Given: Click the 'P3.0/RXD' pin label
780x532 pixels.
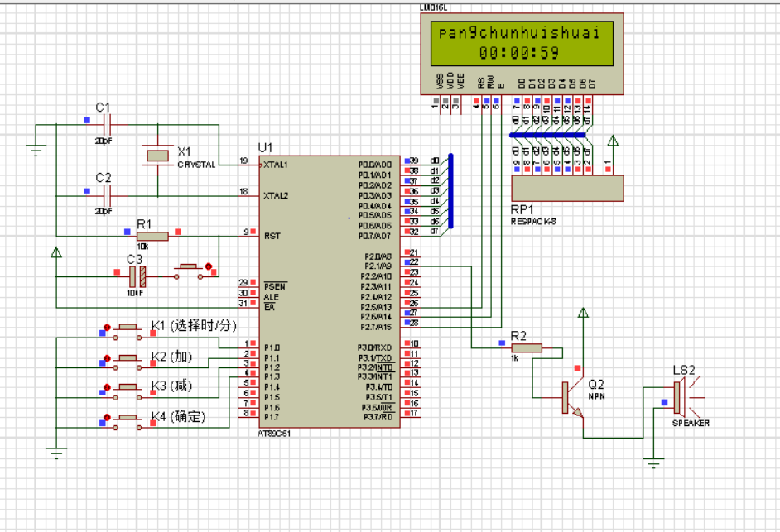Looking at the screenshot, I should click(374, 347).
